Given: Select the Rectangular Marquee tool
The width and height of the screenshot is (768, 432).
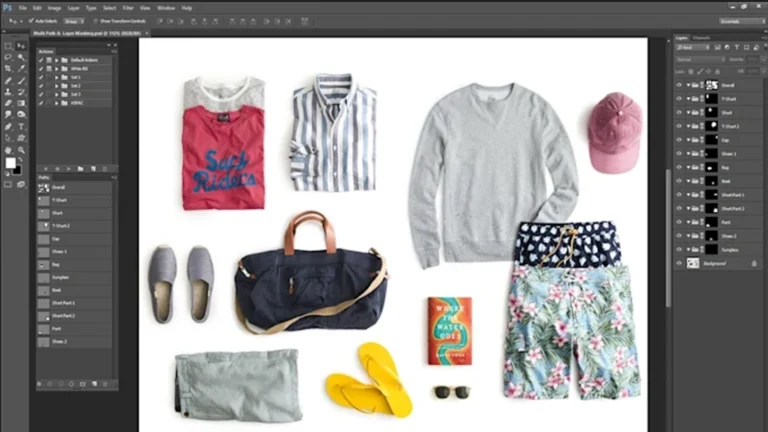Looking at the screenshot, I should tap(8, 46).
